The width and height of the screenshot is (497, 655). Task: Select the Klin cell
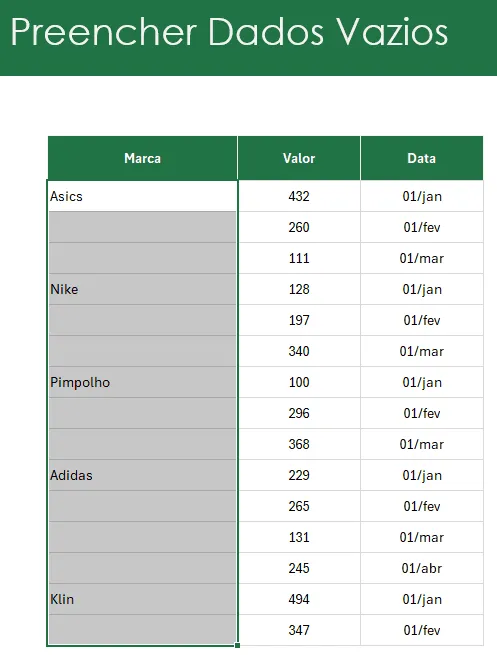[142, 599]
